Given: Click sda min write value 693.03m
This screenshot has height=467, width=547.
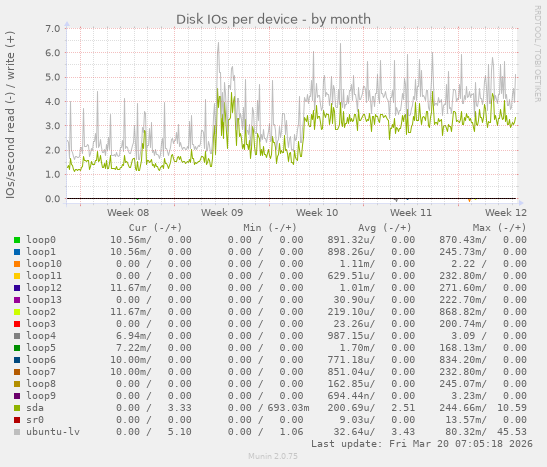Looking at the screenshot, I should [289, 408].
